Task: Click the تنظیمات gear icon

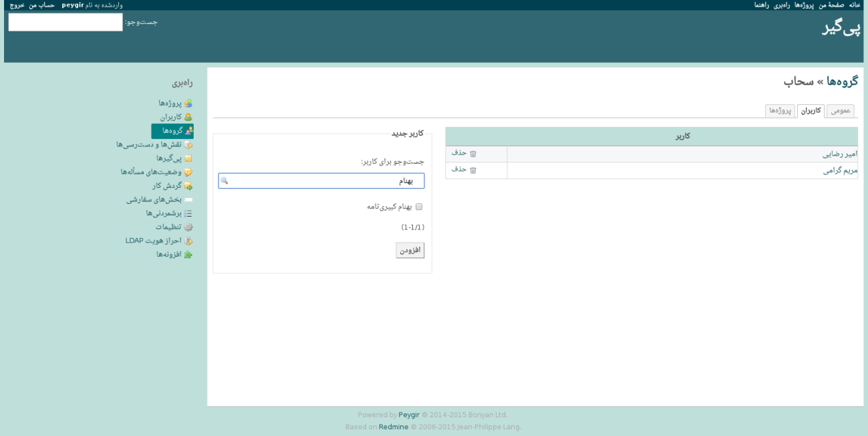Action: tap(188, 227)
